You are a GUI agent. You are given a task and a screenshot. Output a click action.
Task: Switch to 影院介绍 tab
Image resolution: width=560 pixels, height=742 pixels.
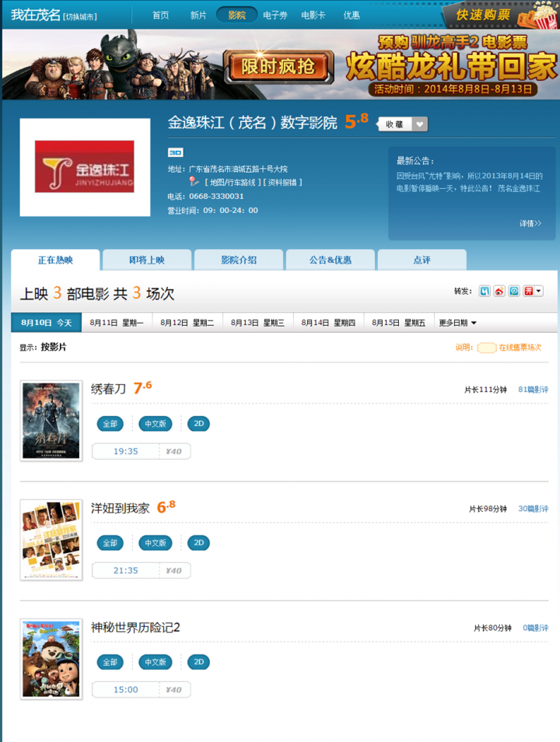239,260
